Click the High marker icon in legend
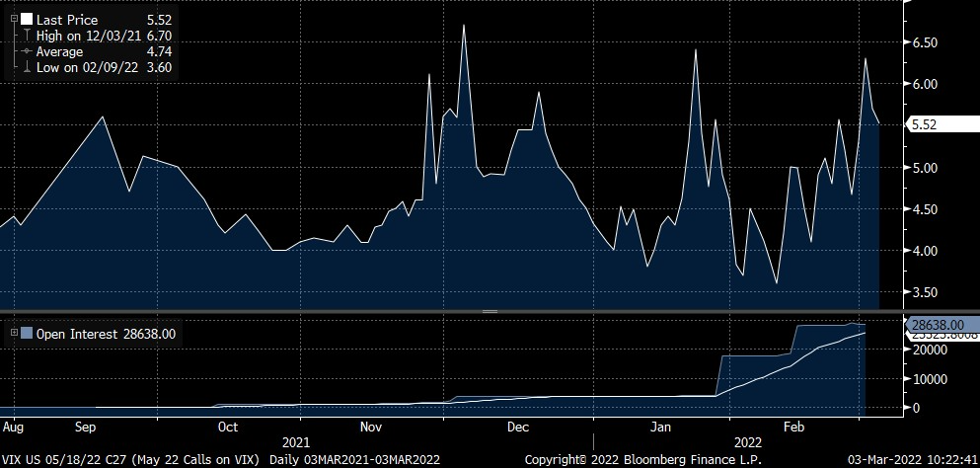980x468 pixels. 27,36
